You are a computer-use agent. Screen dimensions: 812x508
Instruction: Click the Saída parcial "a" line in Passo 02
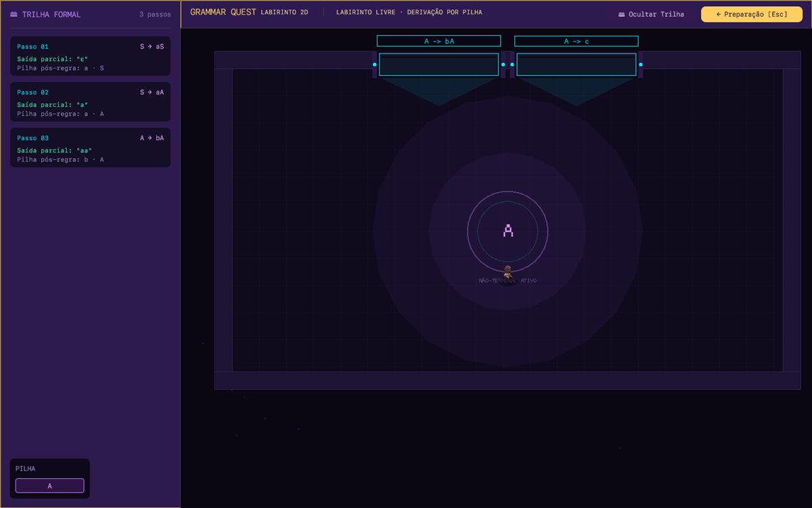[x=53, y=105]
